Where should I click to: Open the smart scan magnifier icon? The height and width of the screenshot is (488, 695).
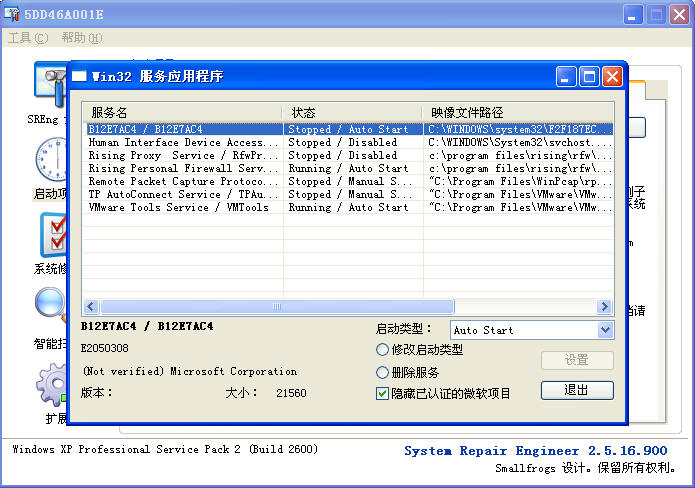pos(51,305)
